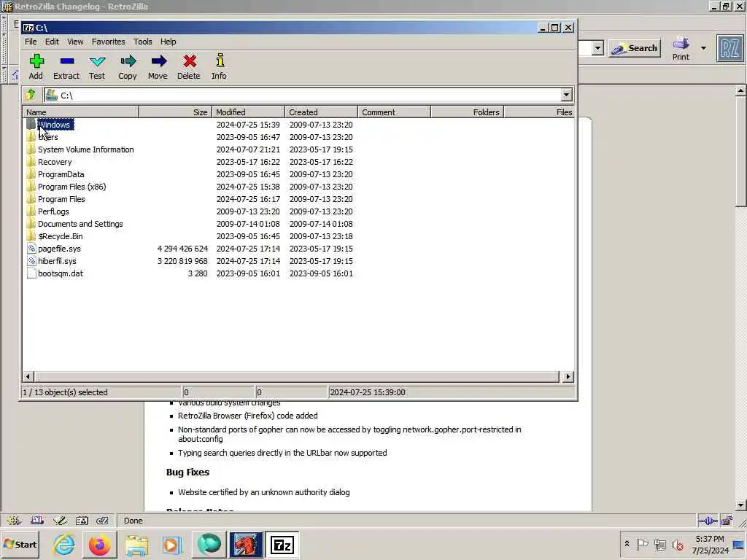Select the PerfLogs folder

point(53,211)
